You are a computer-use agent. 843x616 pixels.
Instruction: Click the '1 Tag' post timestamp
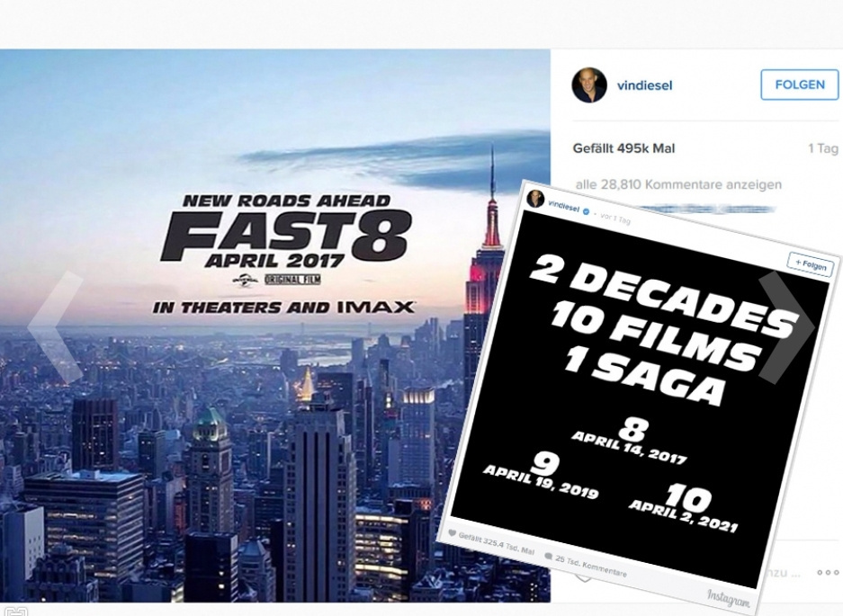823,148
